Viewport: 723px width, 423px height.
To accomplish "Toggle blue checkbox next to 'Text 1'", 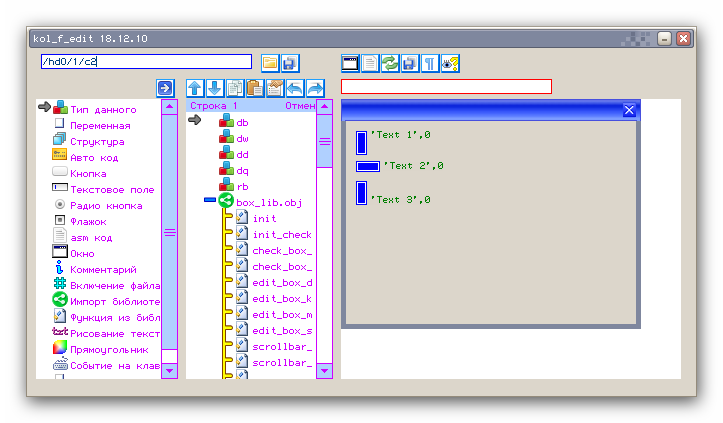I will pyautogui.click(x=362, y=143).
